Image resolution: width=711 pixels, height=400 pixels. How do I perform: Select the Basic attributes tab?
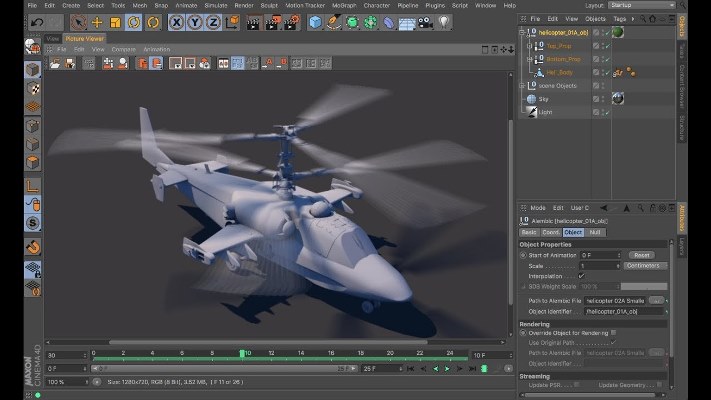pos(529,232)
